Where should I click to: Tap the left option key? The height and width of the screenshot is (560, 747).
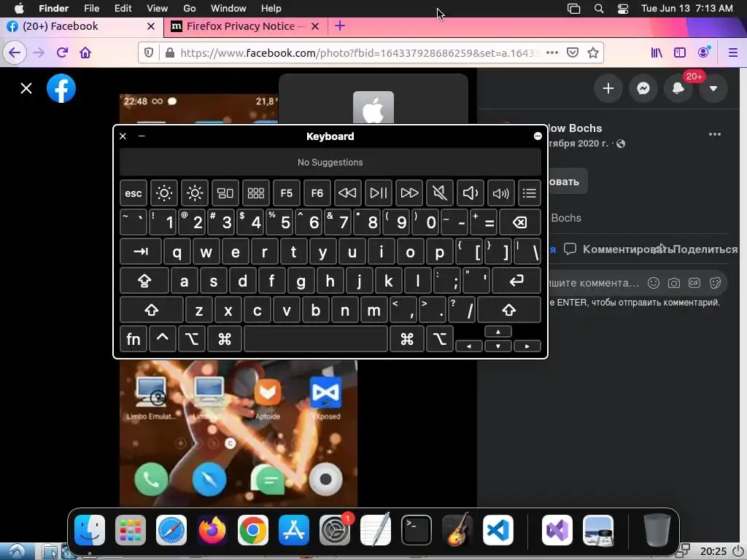tap(192, 339)
